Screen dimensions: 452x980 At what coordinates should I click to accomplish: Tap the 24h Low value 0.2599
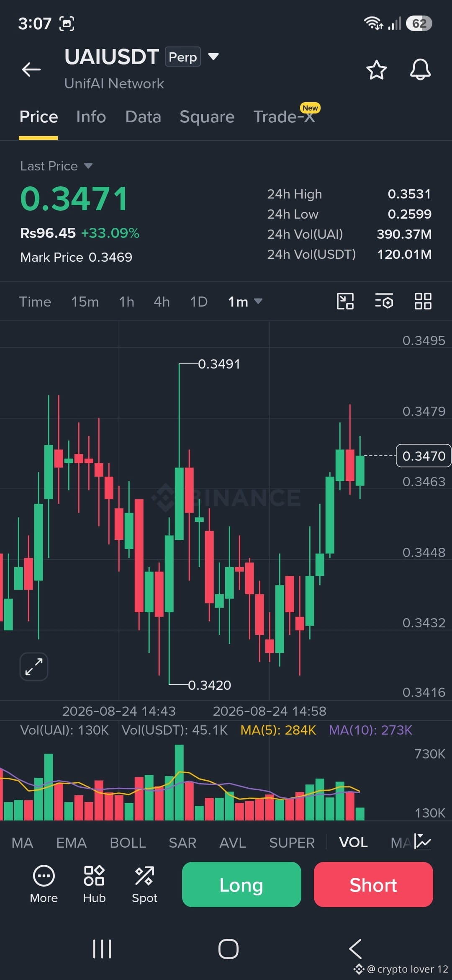(409, 214)
